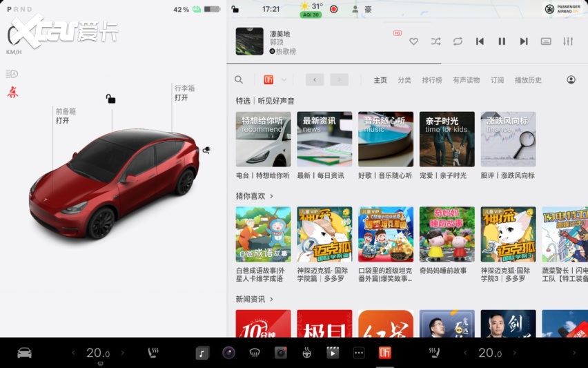The height and width of the screenshot is (368, 588).
Task: Switch to the 排行榜 tab
Action: click(432, 80)
